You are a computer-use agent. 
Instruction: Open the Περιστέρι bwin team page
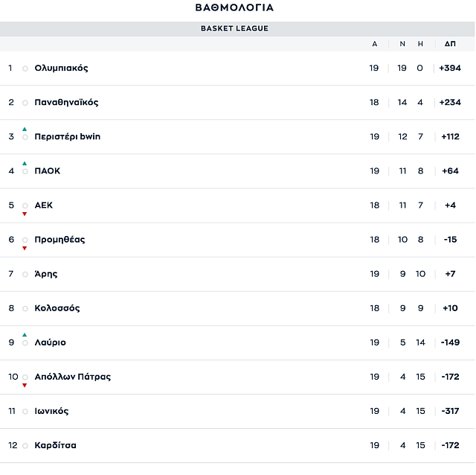click(67, 136)
